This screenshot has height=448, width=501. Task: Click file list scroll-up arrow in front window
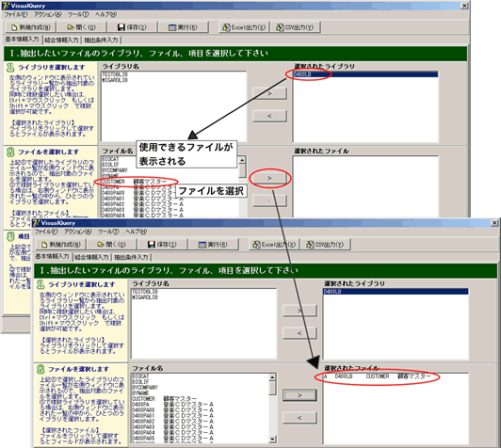coord(272,377)
